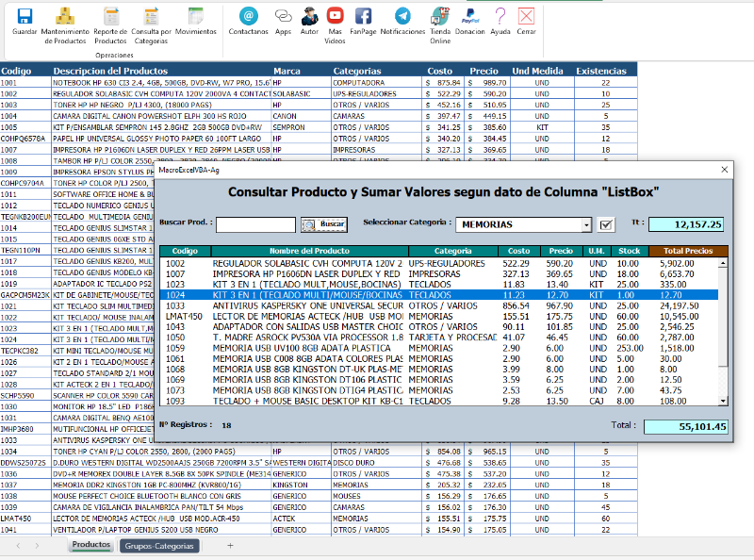
Task: Open the FanPage Facebook icon
Action: (x=363, y=16)
